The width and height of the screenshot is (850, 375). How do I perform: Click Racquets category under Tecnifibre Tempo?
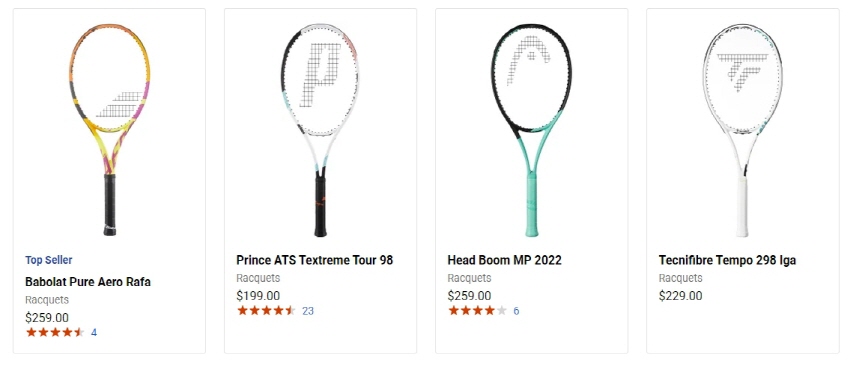(680, 278)
